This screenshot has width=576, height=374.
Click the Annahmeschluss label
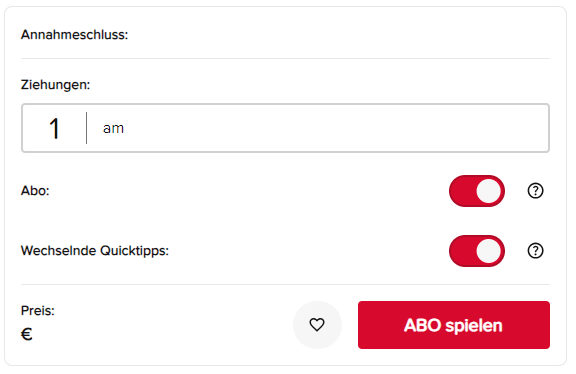75,35
